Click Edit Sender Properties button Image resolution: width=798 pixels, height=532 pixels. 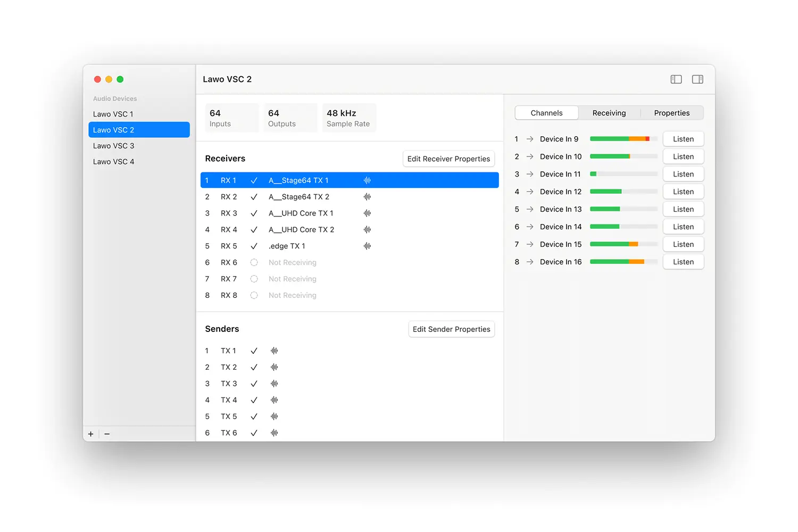tap(452, 329)
